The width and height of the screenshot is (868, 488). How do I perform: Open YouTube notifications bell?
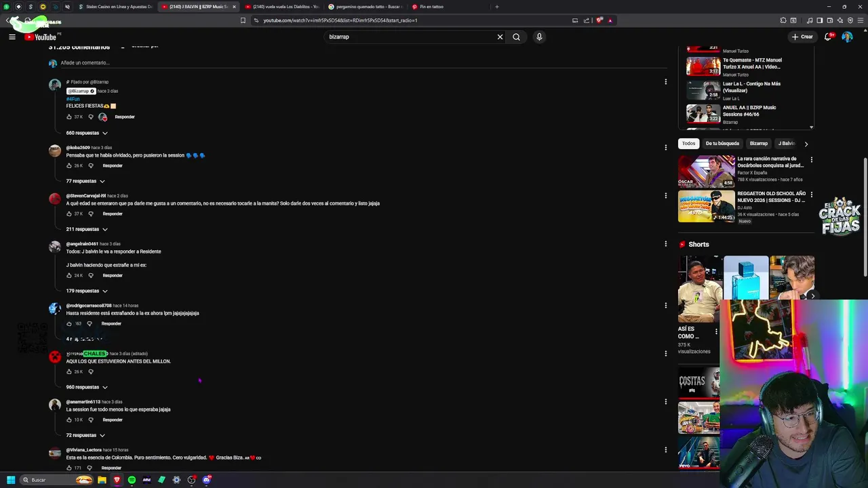[828, 37]
